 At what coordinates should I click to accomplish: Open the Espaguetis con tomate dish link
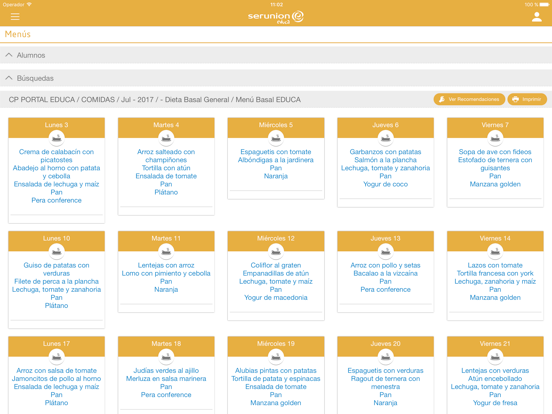click(x=276, y=152)
